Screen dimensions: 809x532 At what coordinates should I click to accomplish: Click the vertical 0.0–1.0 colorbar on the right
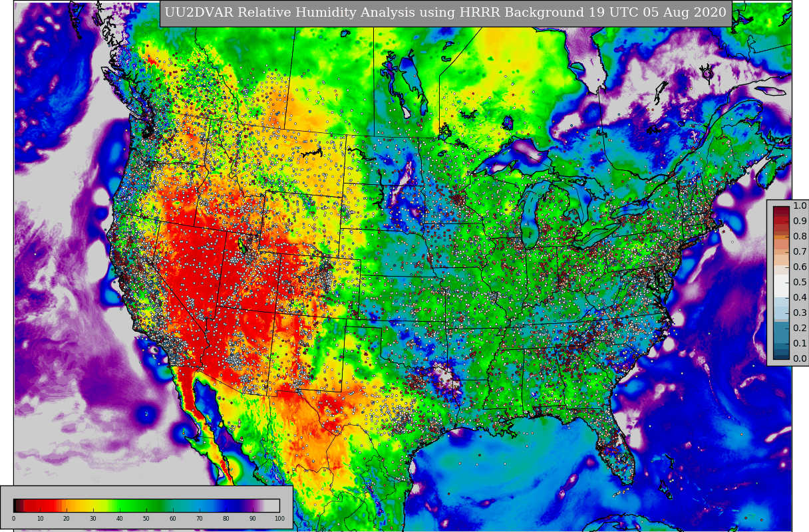click(781, 282)
